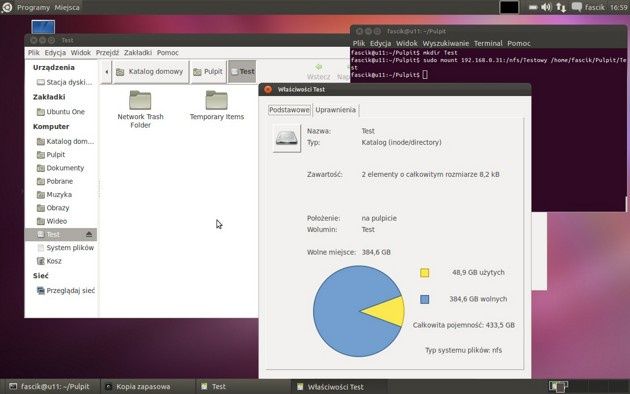Screen dimensions: 630x394
Task: Open Plik menu in terminal window
Action: [359, 43]
